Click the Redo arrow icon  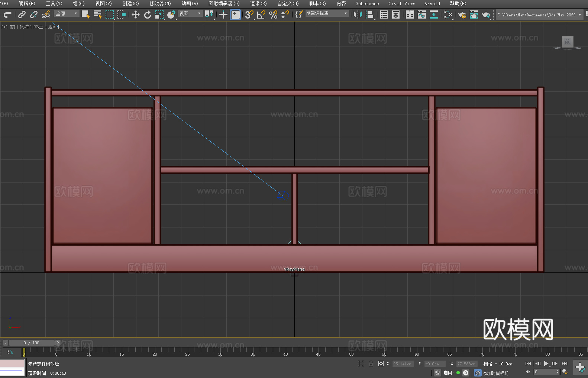[7, 14]
